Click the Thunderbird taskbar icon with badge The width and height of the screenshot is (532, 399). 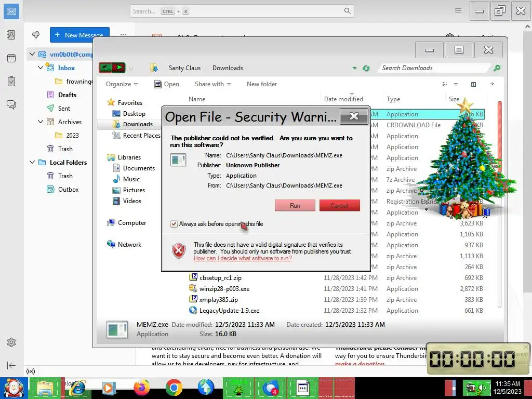[x=270, y=388]
